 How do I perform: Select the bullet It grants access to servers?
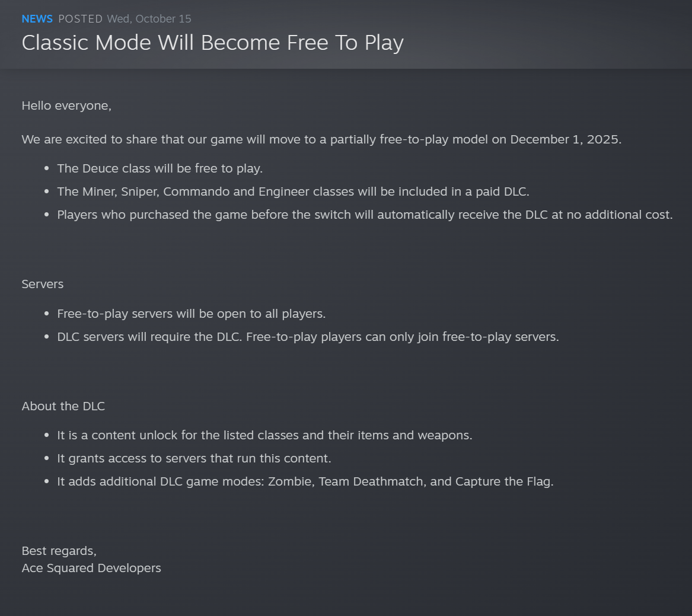pos(194,458)
